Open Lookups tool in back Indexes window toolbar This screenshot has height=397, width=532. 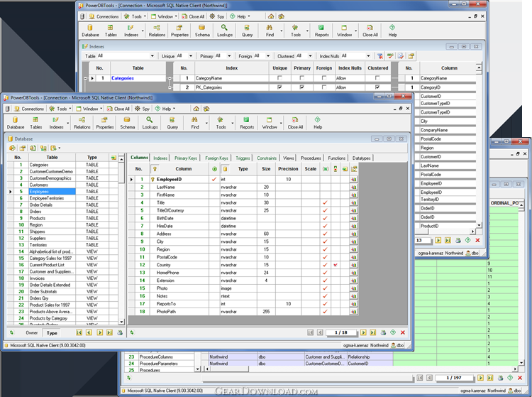pos(225,31)
